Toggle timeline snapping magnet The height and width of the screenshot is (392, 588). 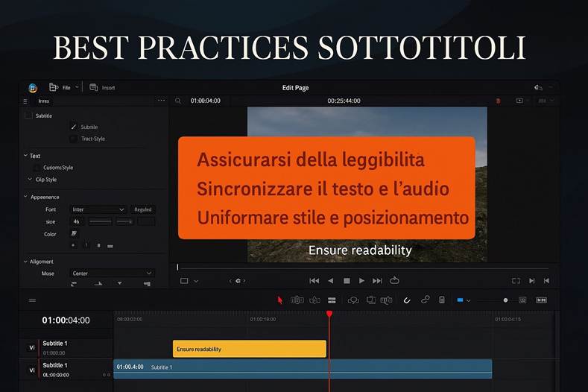click(x=406, y=300)
